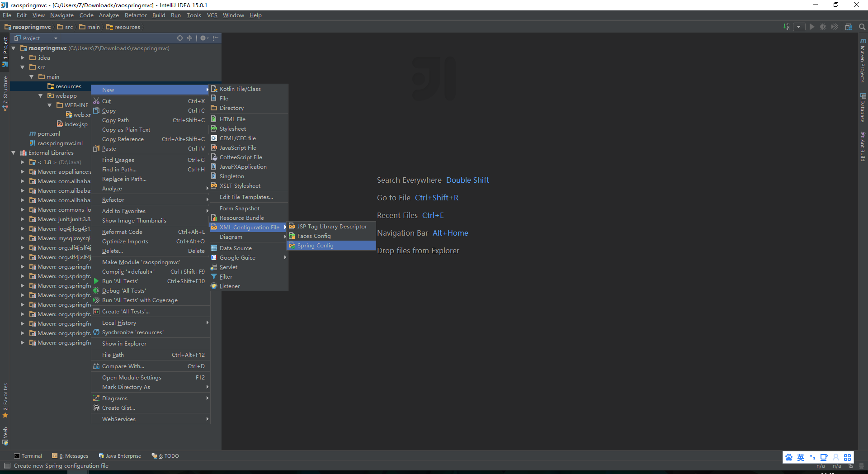Screen dimensions: 868x474
Task: Click the Servlet icon in New menu
Action: [x=214, y=267]
